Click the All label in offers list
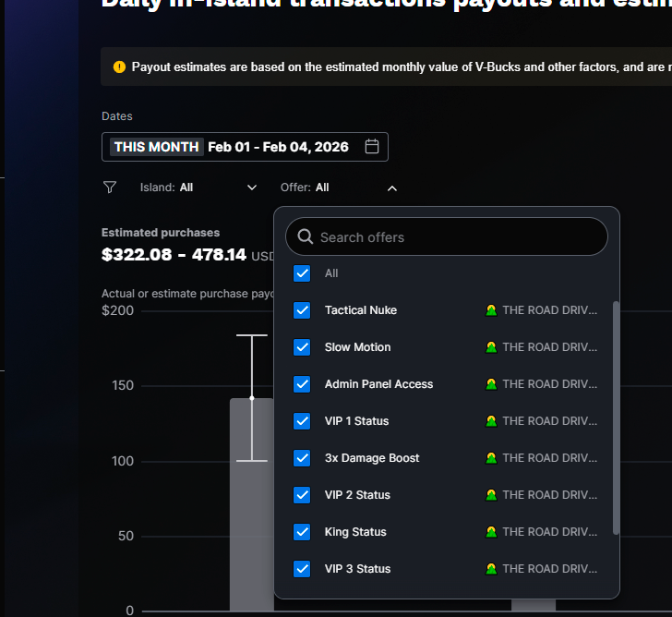672x617 pixels. [x=331, y=273]
